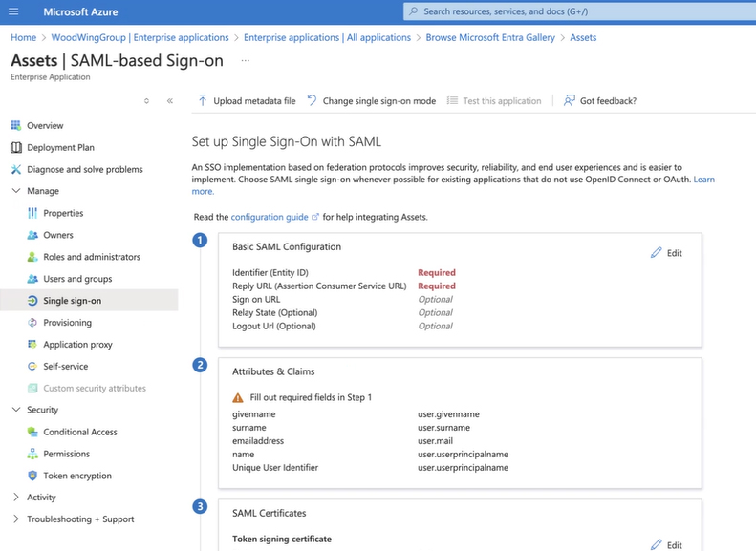Screen dimensions: 756x551
Task: Click the warning triangle in Attributes & Claims
Action: 238,398
